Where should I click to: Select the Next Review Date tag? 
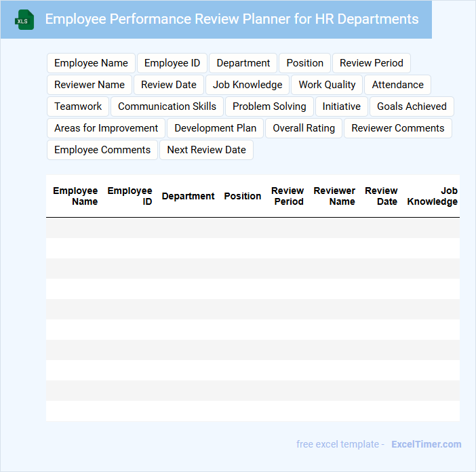pyautogui.click(x=206, y=150)
